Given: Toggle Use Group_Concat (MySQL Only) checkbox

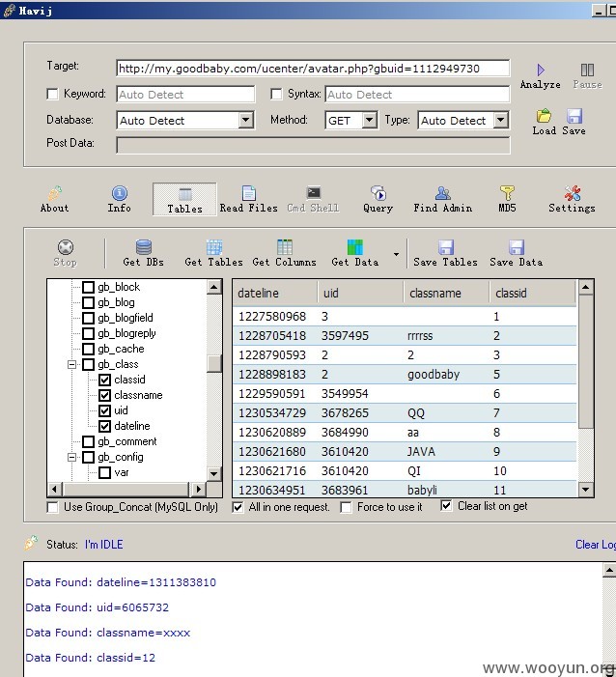Looking at the screenshot, I should (x=52, y=507).
